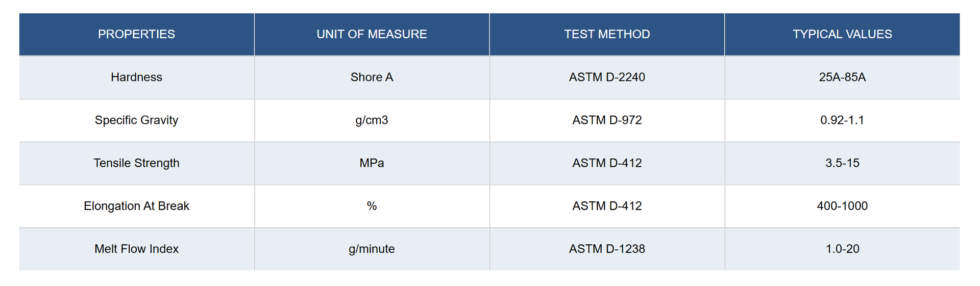Screen dimensions: 980x286
Task: Click the Hardness property cell
Action: [x=136, y=77]
